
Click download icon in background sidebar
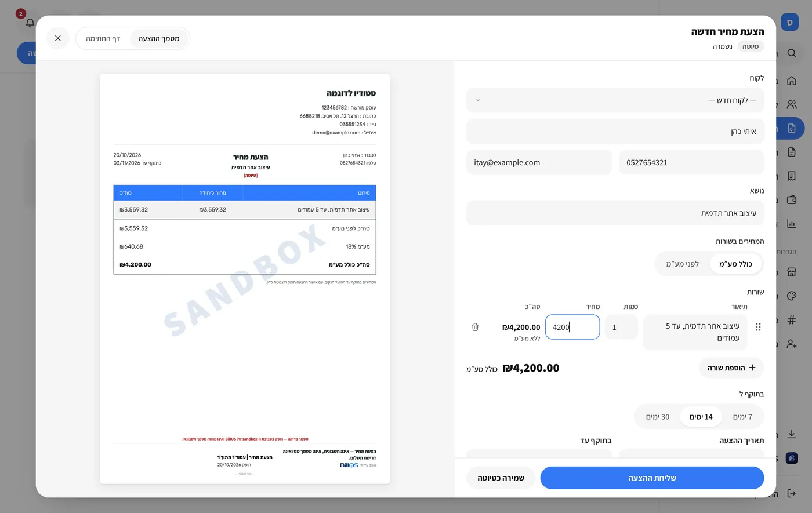792,434
